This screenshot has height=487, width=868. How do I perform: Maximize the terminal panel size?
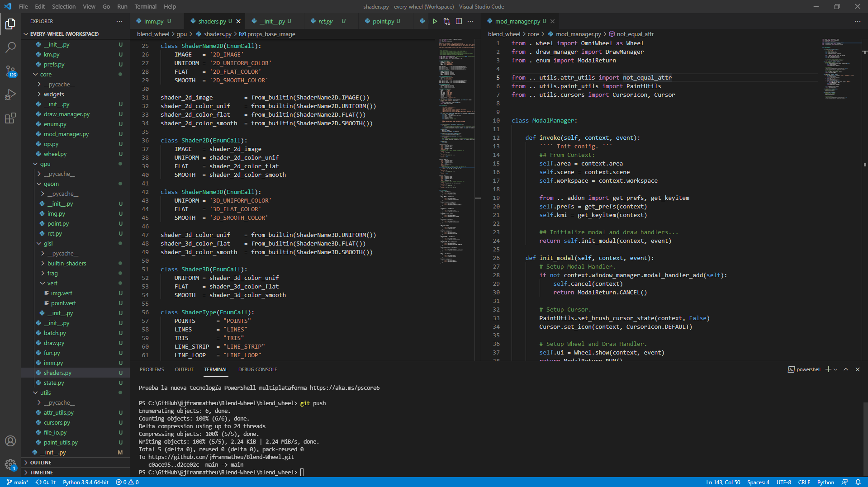[x=846, y=369]
